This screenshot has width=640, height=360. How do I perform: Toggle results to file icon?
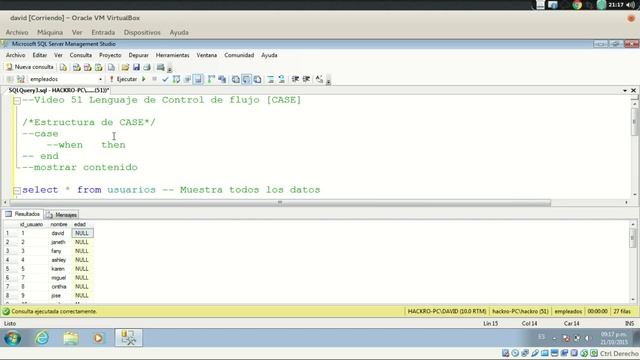(258, 79)
